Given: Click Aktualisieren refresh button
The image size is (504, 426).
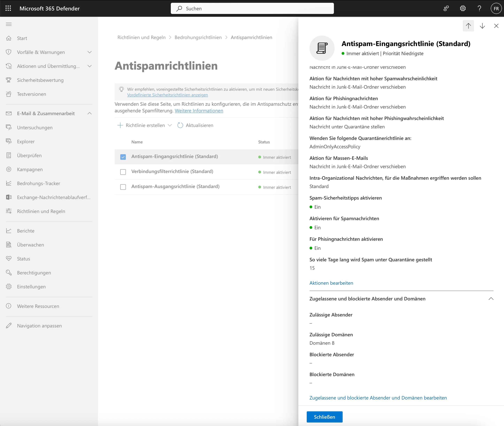Looking at the screenshot, I should (195, 125).
